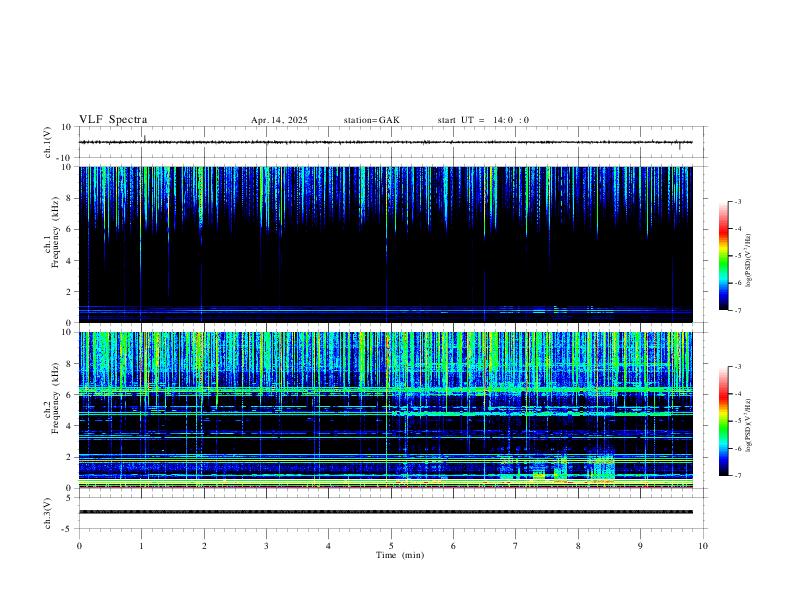
Task: Click the "ch.3(V)" axis label
Action: (x=48, y=513)
